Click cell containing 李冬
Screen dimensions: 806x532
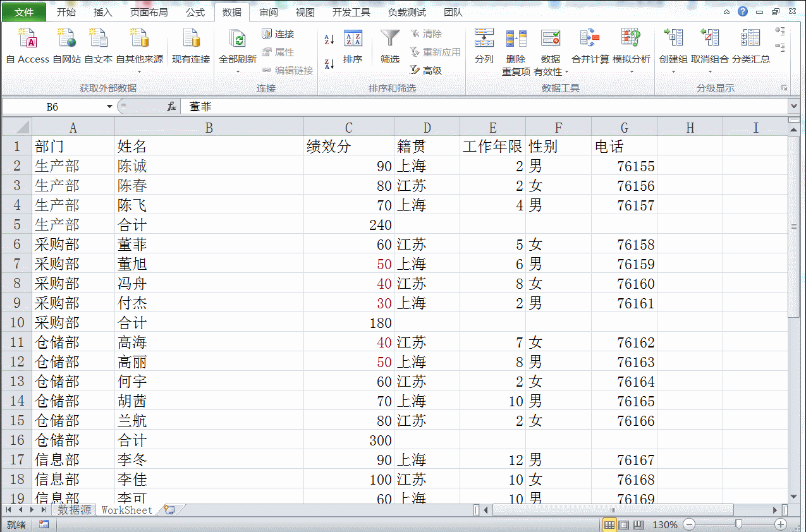(209, 459)
